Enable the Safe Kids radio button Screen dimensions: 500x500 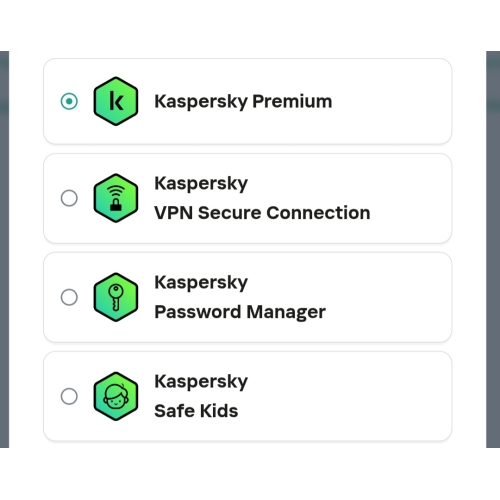[69, 396]
